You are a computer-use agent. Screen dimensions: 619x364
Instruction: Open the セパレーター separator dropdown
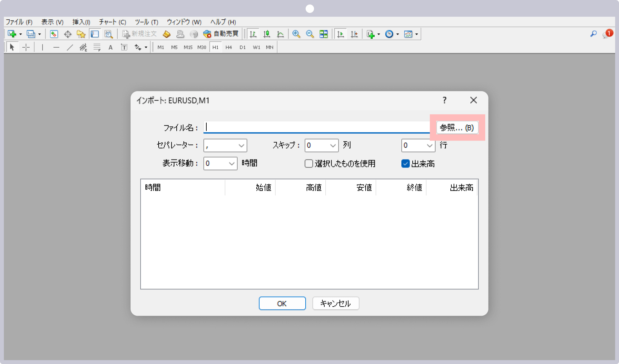point(225,146)
